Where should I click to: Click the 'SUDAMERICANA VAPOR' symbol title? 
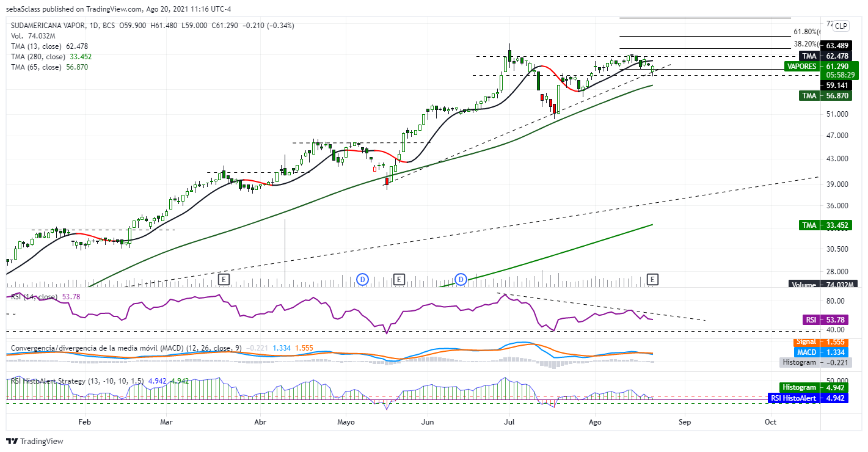click(48, 26)
